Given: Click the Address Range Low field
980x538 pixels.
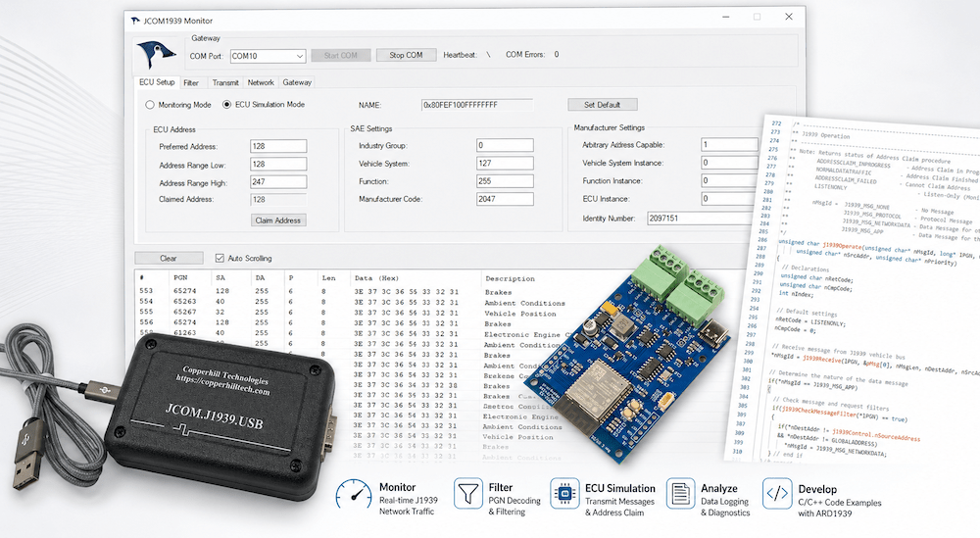Looking at the screenshot, I should pyautogui.click(x=278, y=165).
